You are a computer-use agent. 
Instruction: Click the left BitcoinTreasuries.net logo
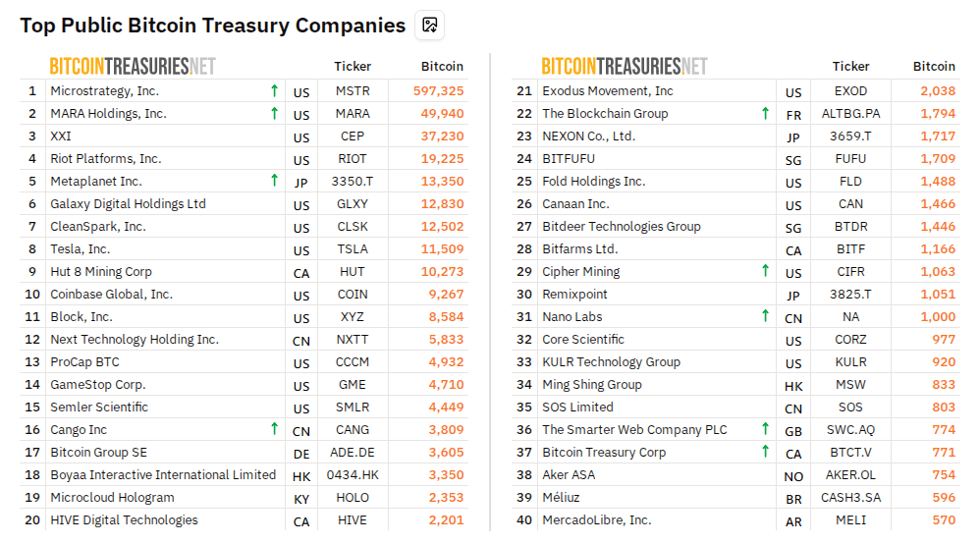click(133, 66)
